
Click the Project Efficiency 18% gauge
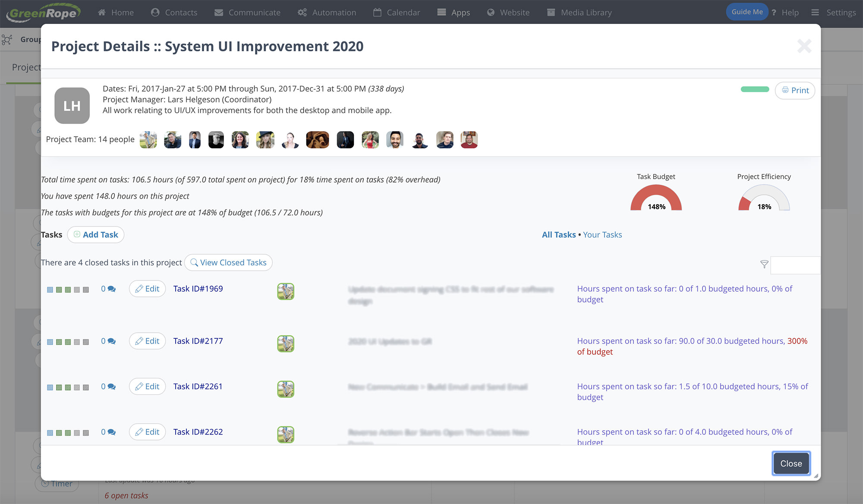click(764, 198)
